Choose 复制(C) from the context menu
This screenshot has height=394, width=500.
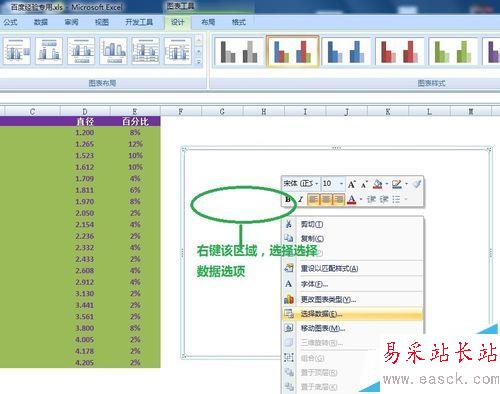pyautogui.click(x=352, y=238)
